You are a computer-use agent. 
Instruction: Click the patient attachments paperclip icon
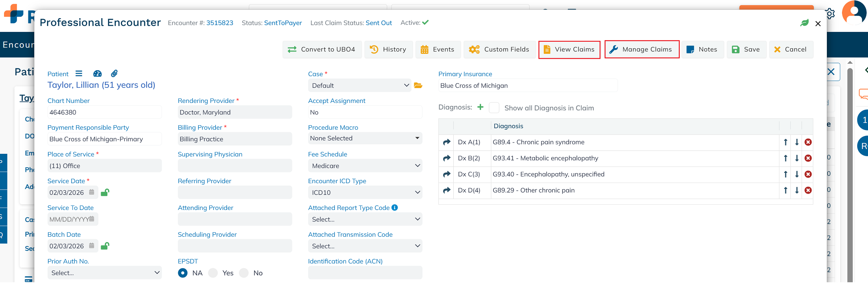point(114,74)
